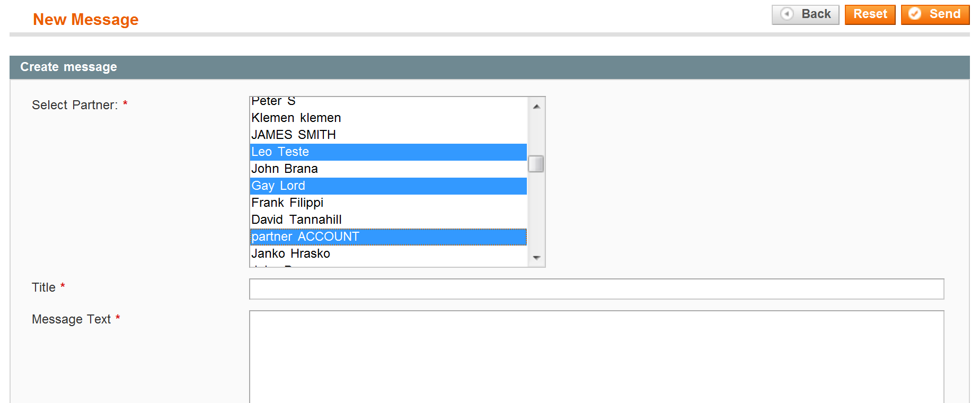980x403 pixels.
Task: Click the partner list scrollbar thumb
Action: 536,164
